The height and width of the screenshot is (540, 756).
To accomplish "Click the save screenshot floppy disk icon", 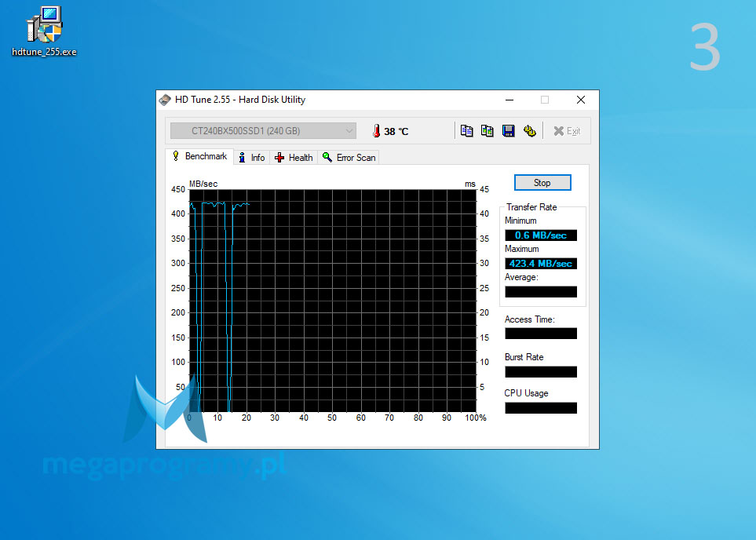I will pyautogui.click(x=508, y=130).
